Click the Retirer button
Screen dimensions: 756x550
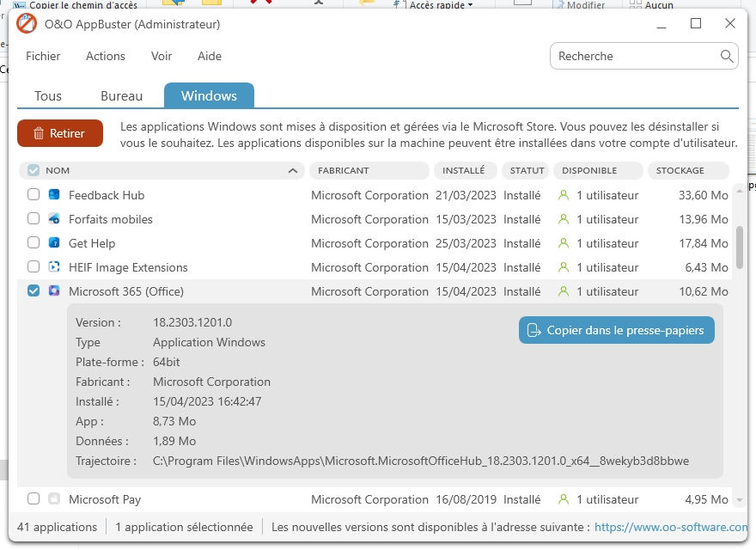pyautogui.click(x=60, y=133)
